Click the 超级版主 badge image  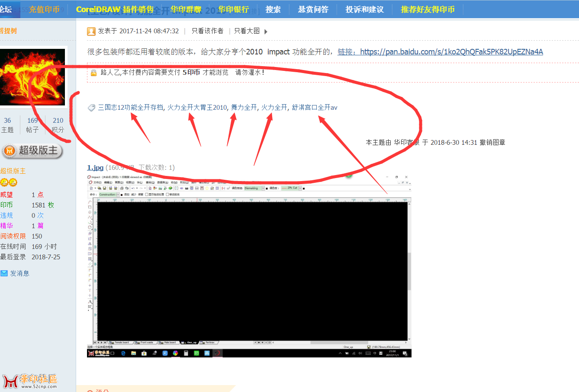(32, 150)
